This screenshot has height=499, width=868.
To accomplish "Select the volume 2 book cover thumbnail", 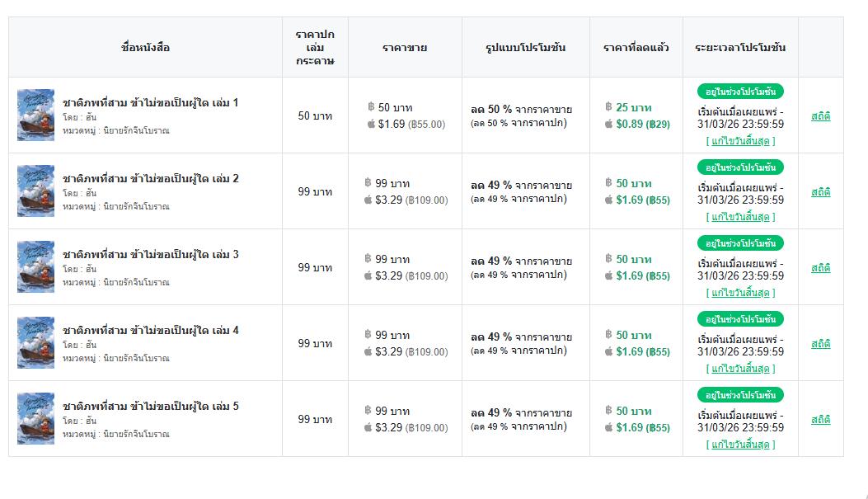I will (36, 191).
